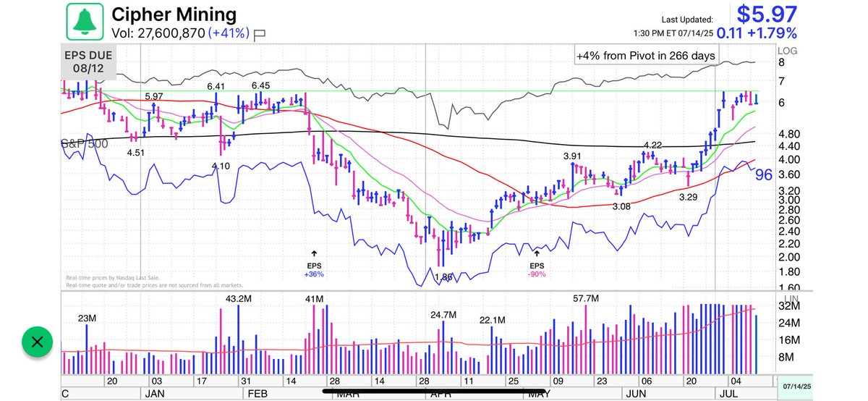Tap the green bell alert icon
Screen dimensions: 868x401
(85, 21)
